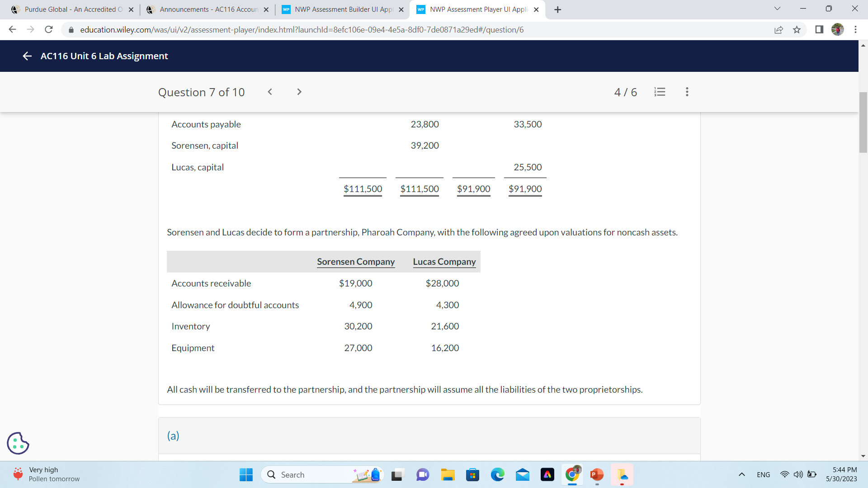Open the question list icon

pos(660,92)
